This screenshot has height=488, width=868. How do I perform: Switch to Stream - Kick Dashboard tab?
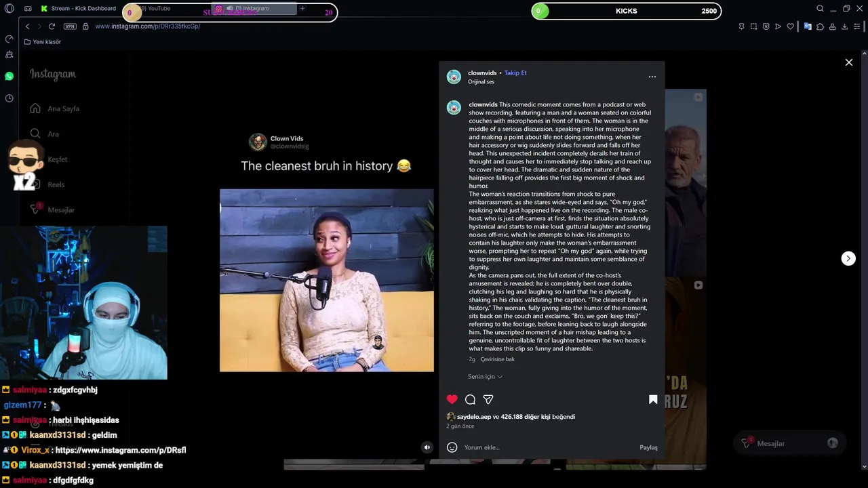78,9
